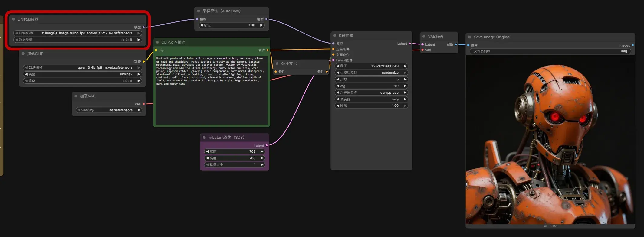Click the cfg 1.0 value slider
The height and width of the screenshot is (237, 644).
[x=371, y=86]
